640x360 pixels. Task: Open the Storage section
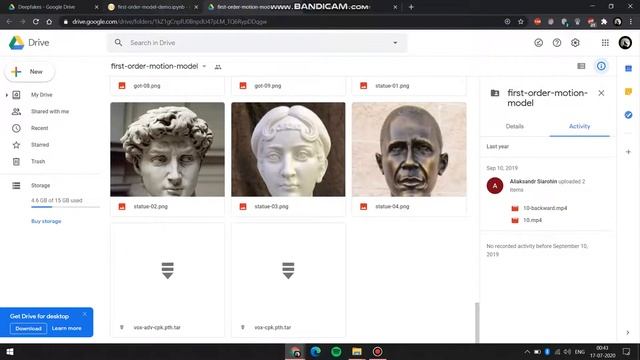[x=40, y=186]
